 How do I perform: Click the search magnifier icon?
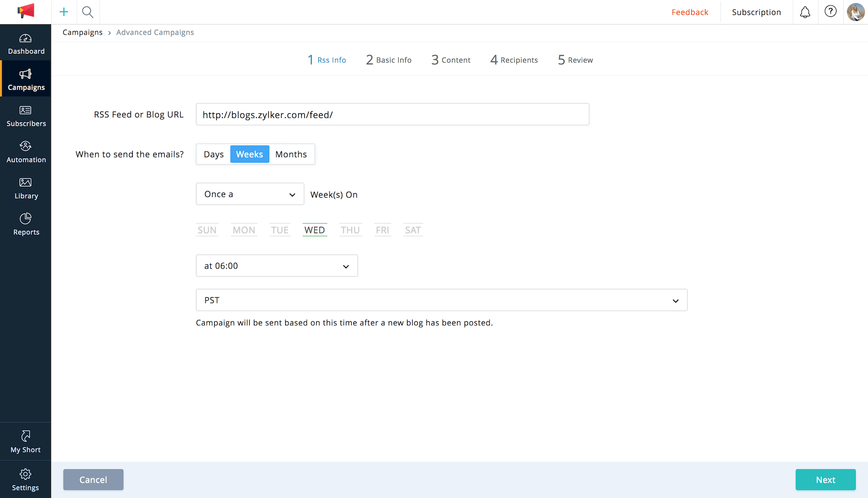(x=88, y=12)
